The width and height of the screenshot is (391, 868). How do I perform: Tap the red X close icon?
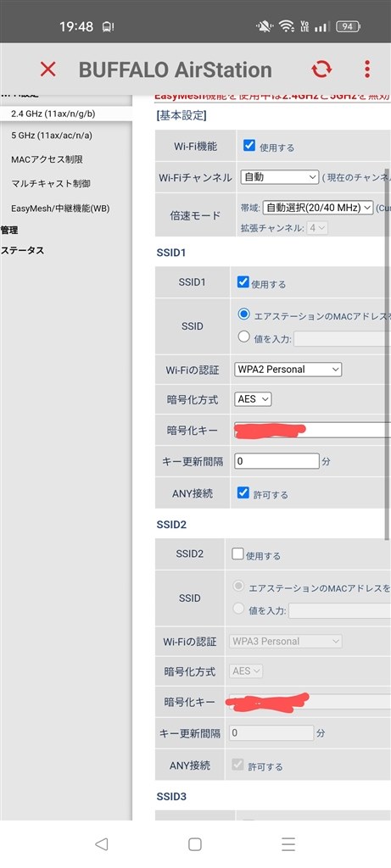coord(48,70)
